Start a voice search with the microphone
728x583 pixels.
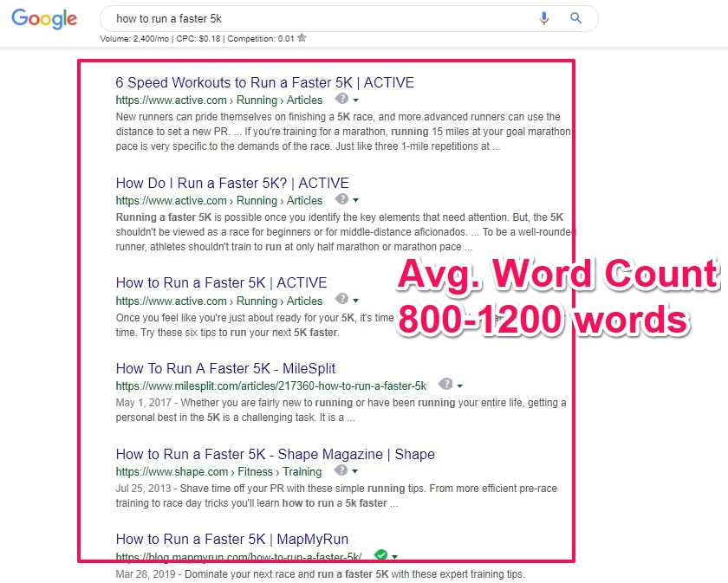(544, 18)
